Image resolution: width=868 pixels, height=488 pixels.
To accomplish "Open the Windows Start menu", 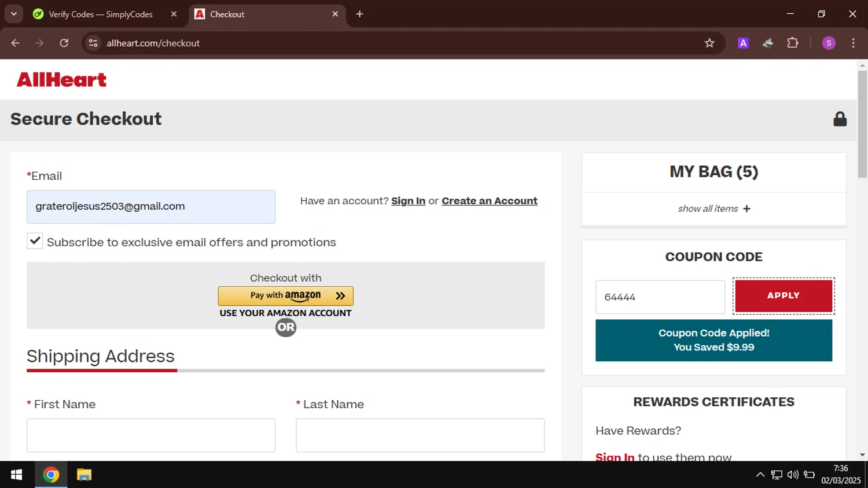I will point(16,475).
